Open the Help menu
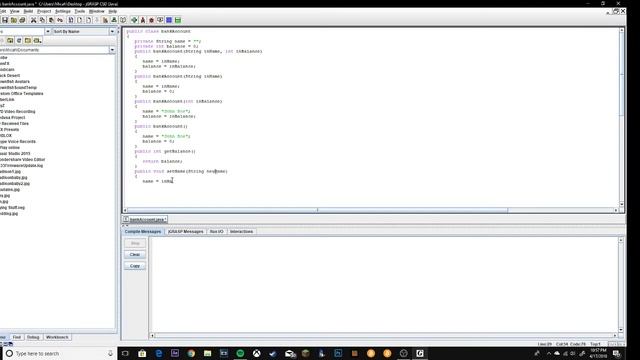This screenshot has width=640, height=360. click(x=113, y=11)
